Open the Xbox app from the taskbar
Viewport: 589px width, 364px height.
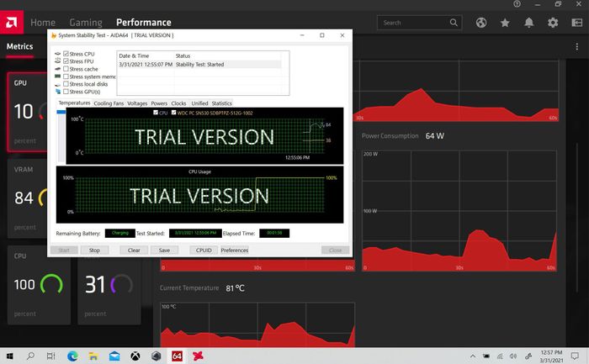click(x=135, y=356)
